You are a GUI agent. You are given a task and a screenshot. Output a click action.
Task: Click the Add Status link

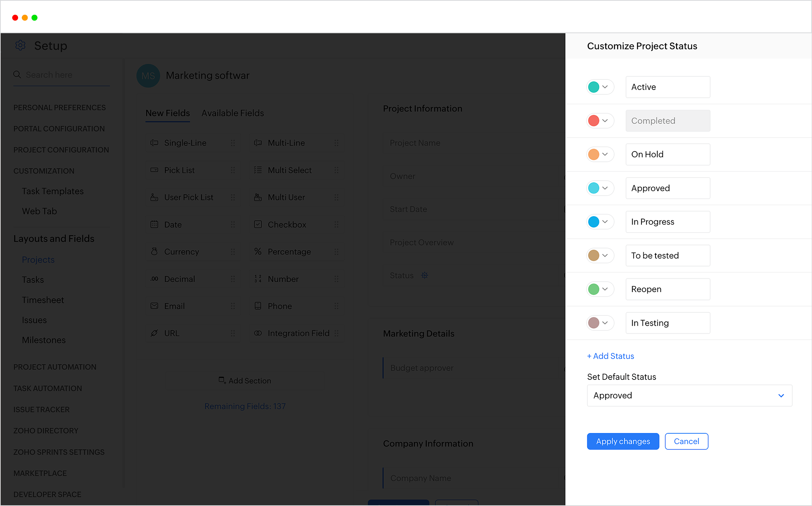[x=610, y=356]
